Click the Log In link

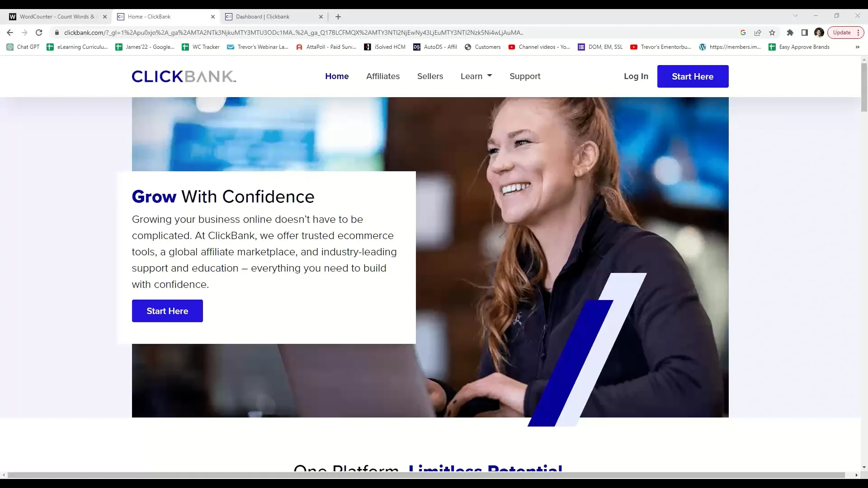click(636, 76)
